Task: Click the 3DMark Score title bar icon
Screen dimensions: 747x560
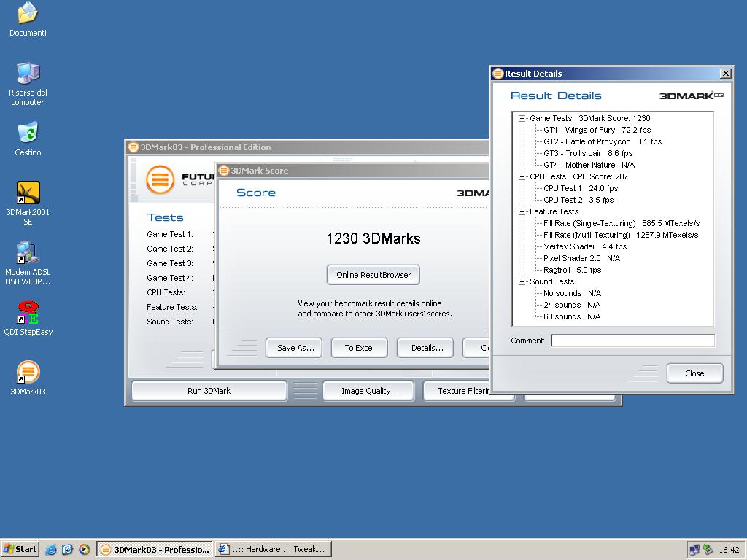Action: pos(224,171)
